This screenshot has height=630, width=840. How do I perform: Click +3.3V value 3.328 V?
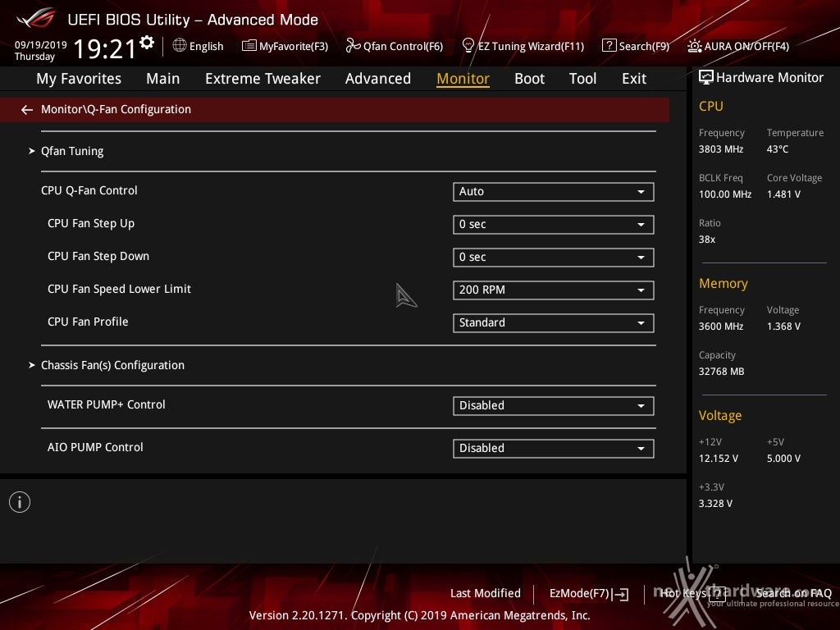715,504
